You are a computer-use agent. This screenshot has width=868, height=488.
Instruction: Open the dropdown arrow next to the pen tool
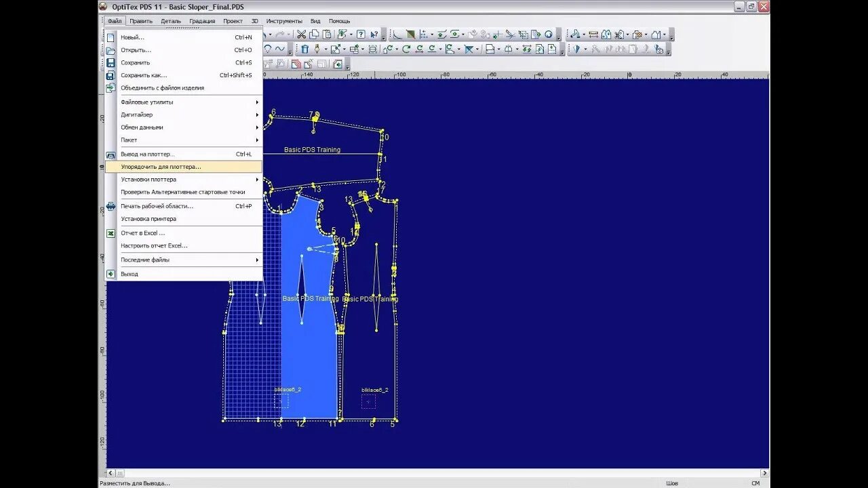tap(326, 49)
